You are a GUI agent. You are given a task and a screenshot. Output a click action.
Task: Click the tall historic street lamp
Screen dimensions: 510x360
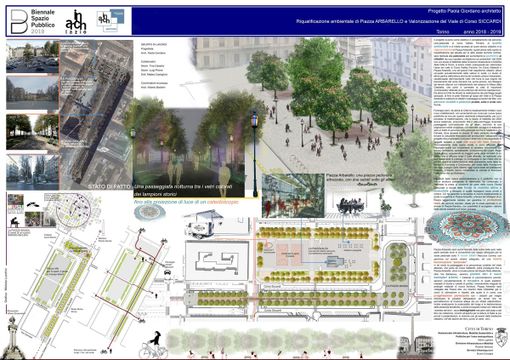255,154
